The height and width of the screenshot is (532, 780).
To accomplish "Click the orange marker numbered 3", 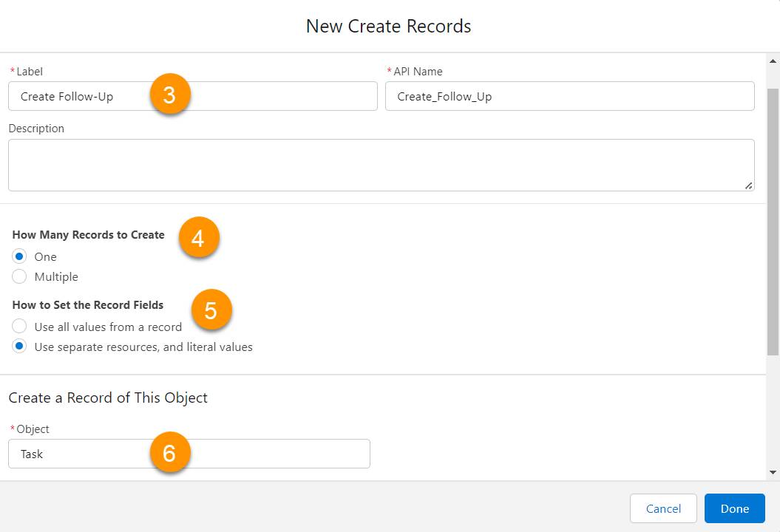I will coord(171,93).
